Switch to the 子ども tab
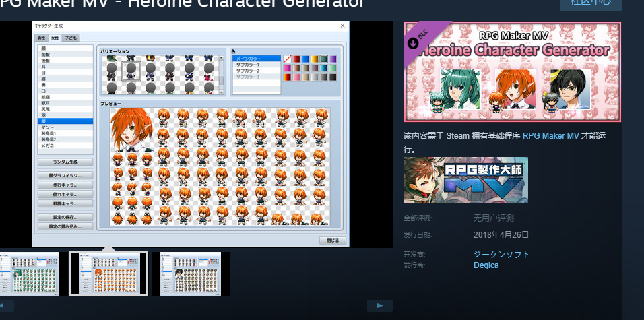This screenshot has width=644, height=320. [x=71, y=38]
